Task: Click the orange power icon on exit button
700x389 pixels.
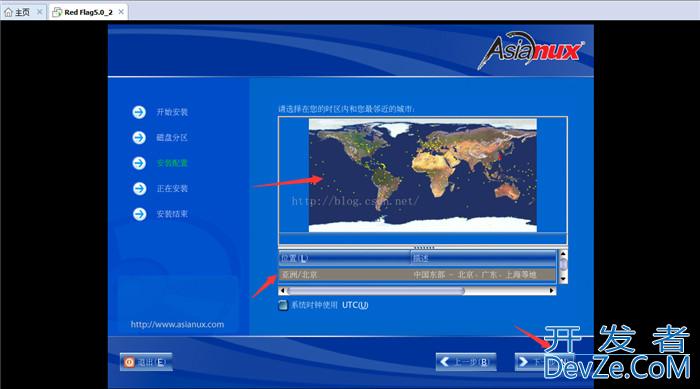Action: tap(129, 362)
